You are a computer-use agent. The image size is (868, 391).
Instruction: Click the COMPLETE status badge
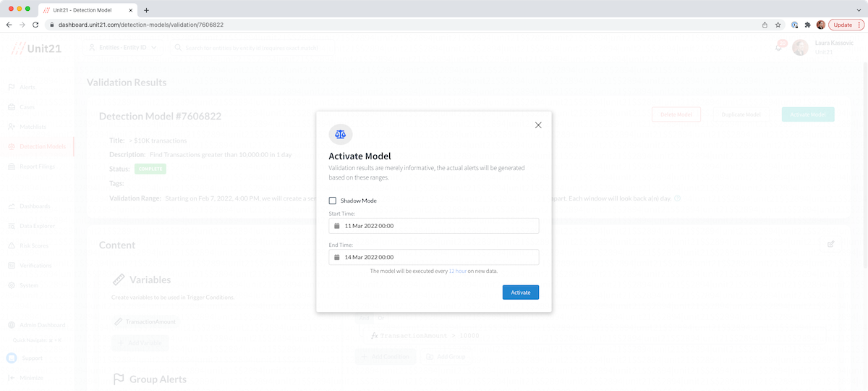(150, 169)
